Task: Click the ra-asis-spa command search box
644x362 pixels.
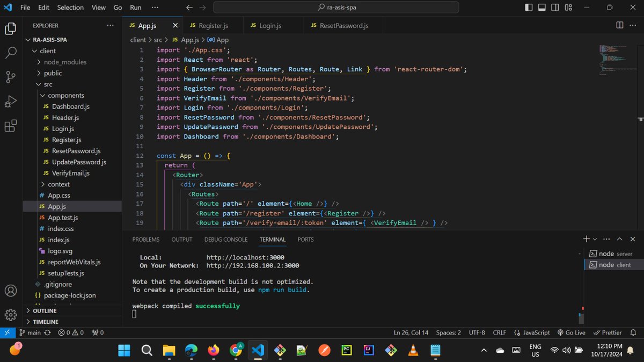Action: click(336, 8)
